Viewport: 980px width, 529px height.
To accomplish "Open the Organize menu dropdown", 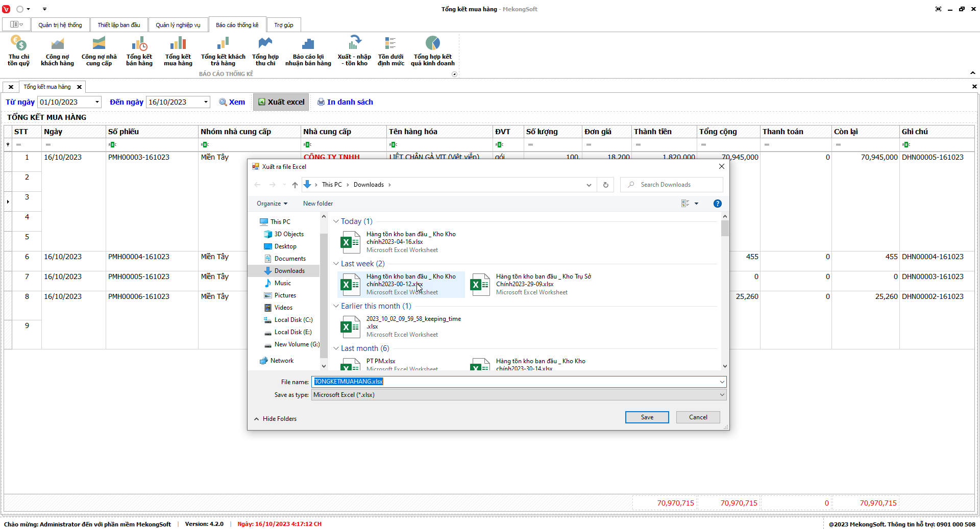I will pos(272,204).
